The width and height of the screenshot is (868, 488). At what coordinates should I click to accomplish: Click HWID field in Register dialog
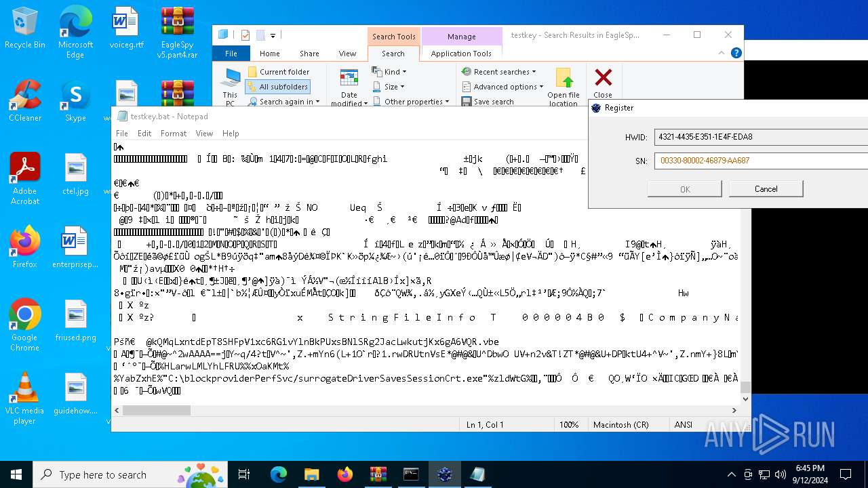click(x=761, y=137)
